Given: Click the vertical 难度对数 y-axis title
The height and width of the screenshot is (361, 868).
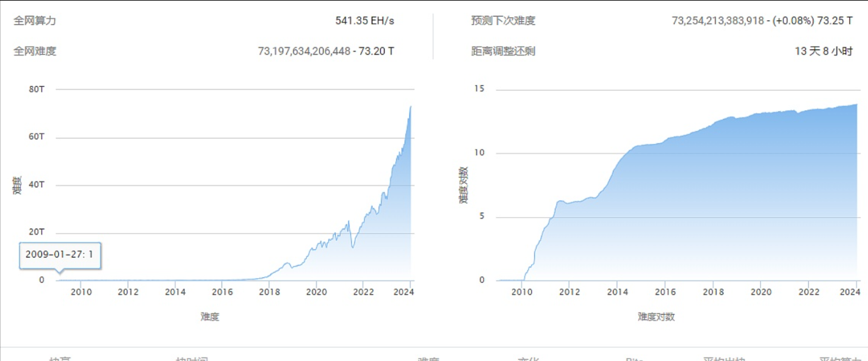Looking at the screenshot, I should pos(463,185).
